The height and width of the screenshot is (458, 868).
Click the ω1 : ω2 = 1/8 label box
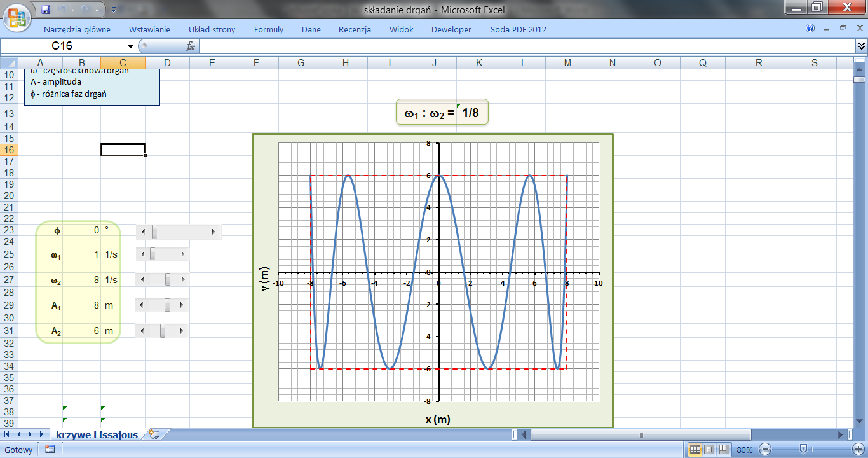[x=442, y=113]
